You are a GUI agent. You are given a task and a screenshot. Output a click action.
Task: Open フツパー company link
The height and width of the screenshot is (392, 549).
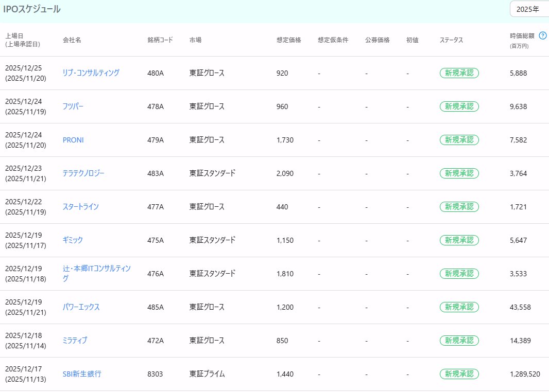pyautogui.click(x=73, y=106)
